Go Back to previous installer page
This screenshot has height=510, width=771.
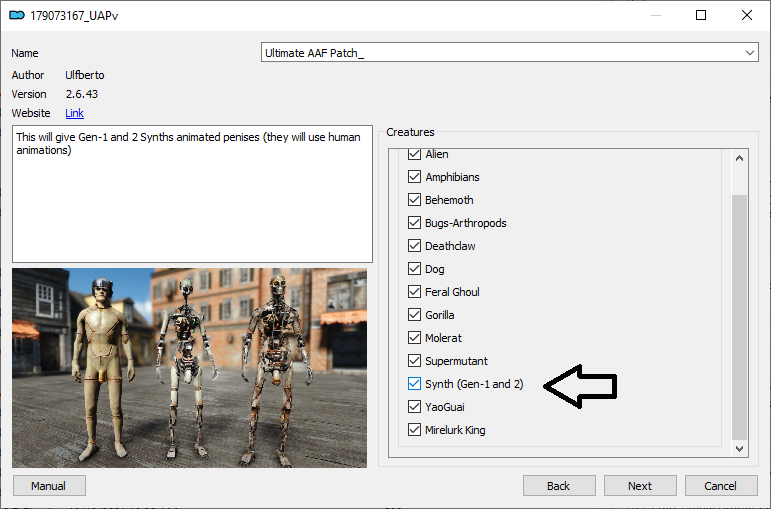[559, 486]
